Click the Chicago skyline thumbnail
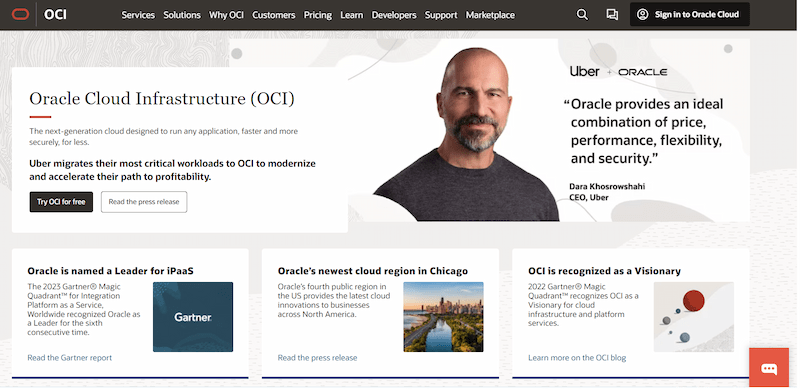800x389 pixels. pos(443,317)
